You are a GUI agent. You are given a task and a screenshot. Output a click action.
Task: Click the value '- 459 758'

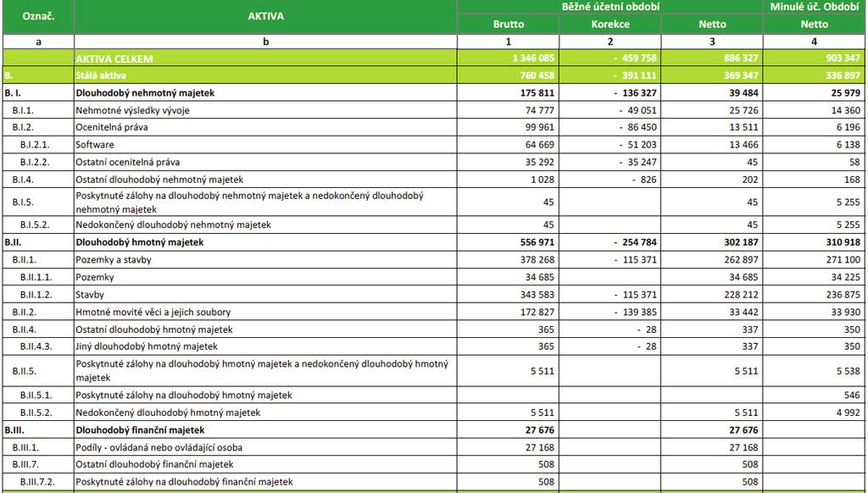634,58
